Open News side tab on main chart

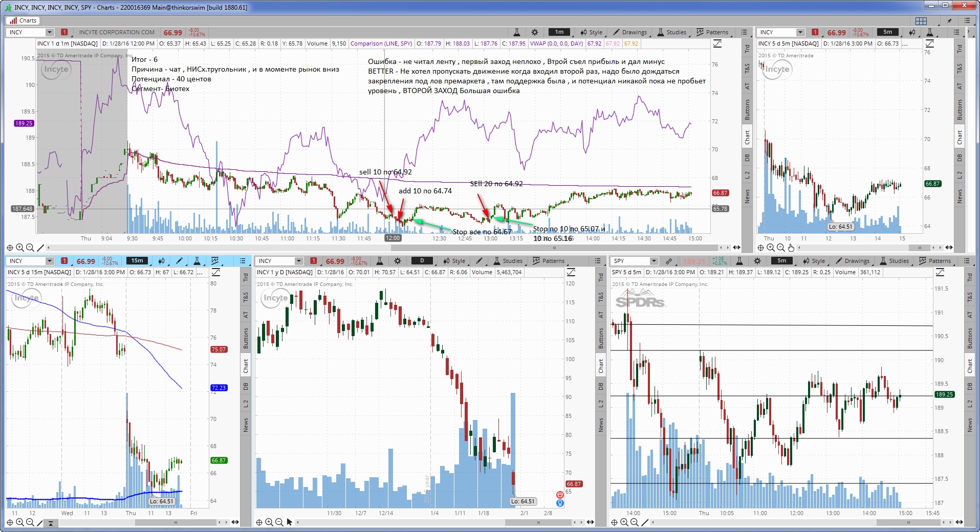pos(747,196)
